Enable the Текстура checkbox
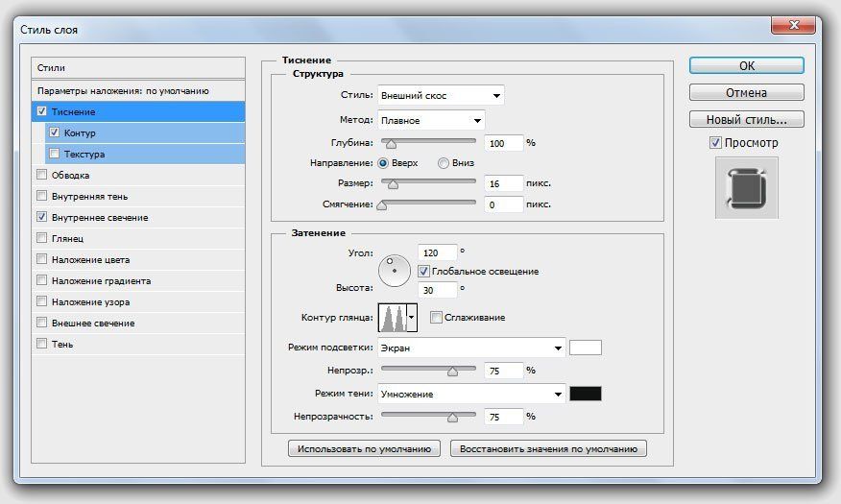The image size is (841, 504). (x=54, y=154)
